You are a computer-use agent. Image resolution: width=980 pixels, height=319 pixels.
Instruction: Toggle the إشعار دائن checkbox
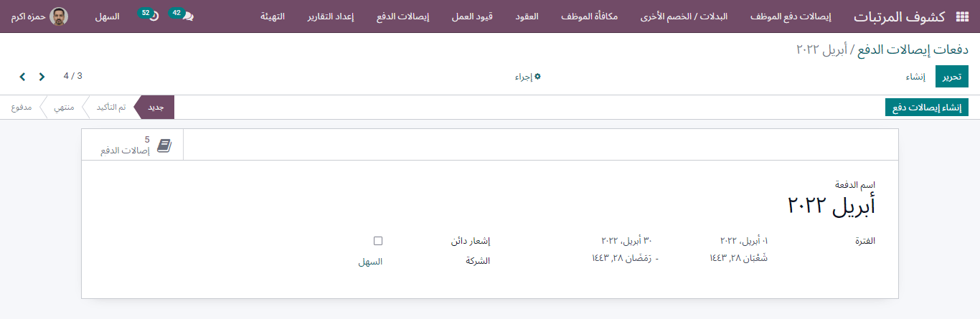[378, 241]
